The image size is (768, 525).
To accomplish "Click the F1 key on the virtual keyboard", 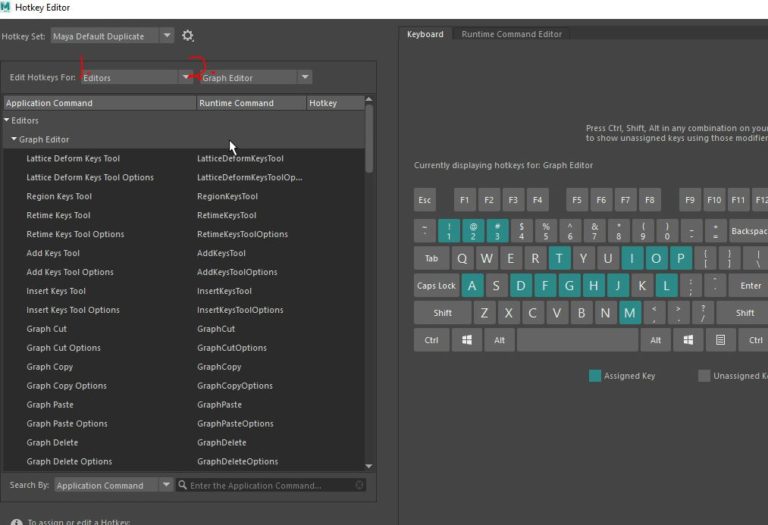I will [x=464, y=199].
